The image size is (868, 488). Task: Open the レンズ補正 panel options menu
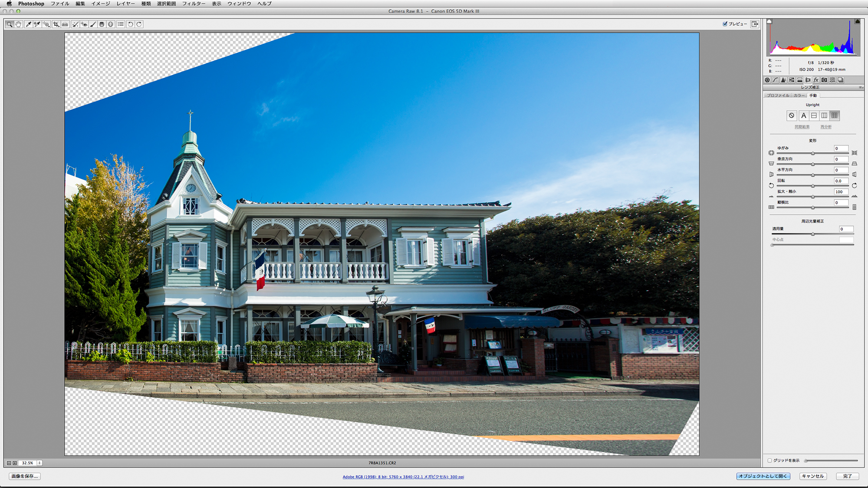(x=861, y=87)
